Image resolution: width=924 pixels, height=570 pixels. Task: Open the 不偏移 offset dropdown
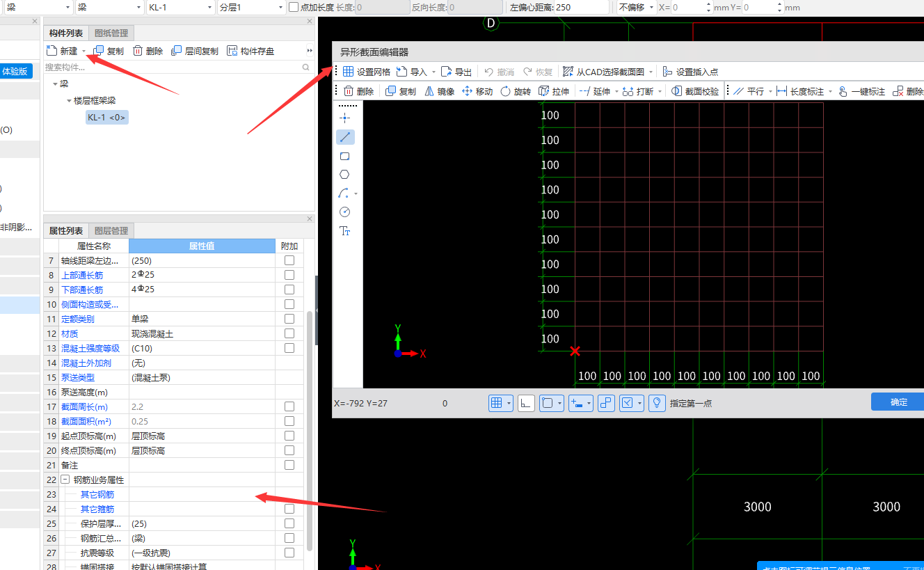point(651,7)
